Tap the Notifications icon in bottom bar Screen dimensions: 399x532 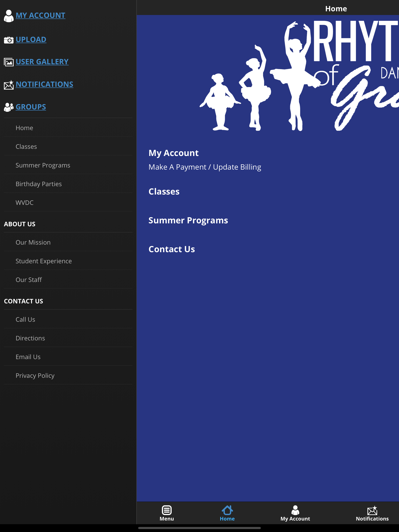(372, 510)
